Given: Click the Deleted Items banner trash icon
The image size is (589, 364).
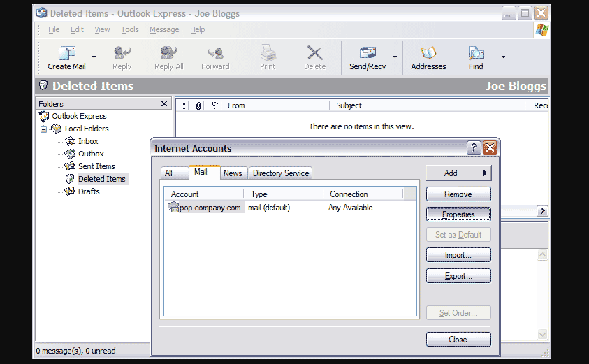Looking at the screenshot, I should [x=43, y=85].
